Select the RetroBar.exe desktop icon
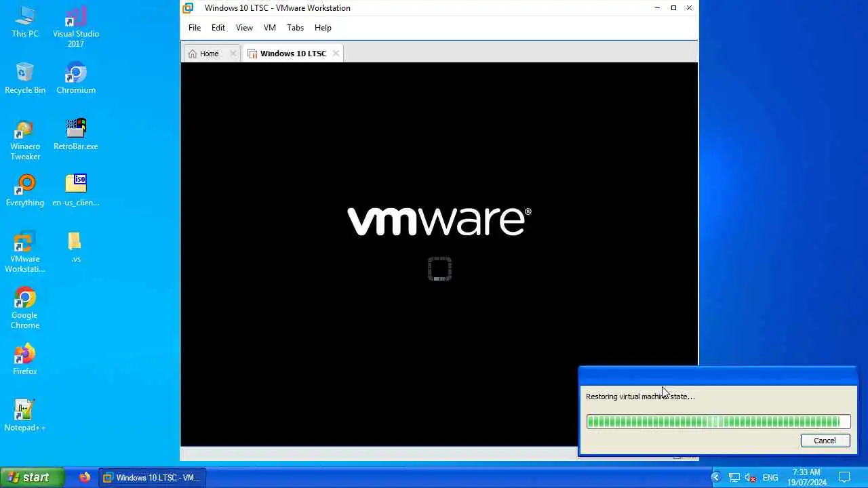This screenshot has height=488, width=868. coord(76,134)
